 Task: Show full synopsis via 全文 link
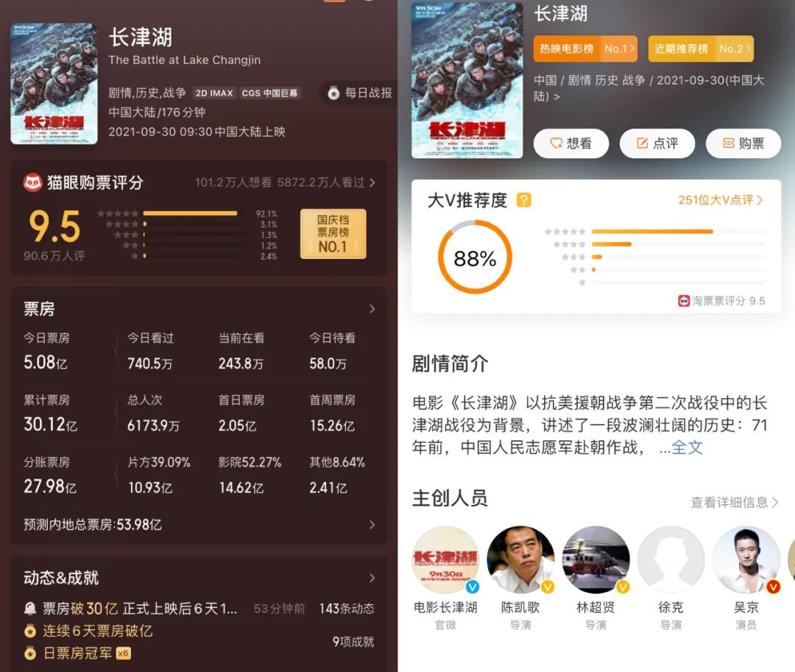point(681,448)
